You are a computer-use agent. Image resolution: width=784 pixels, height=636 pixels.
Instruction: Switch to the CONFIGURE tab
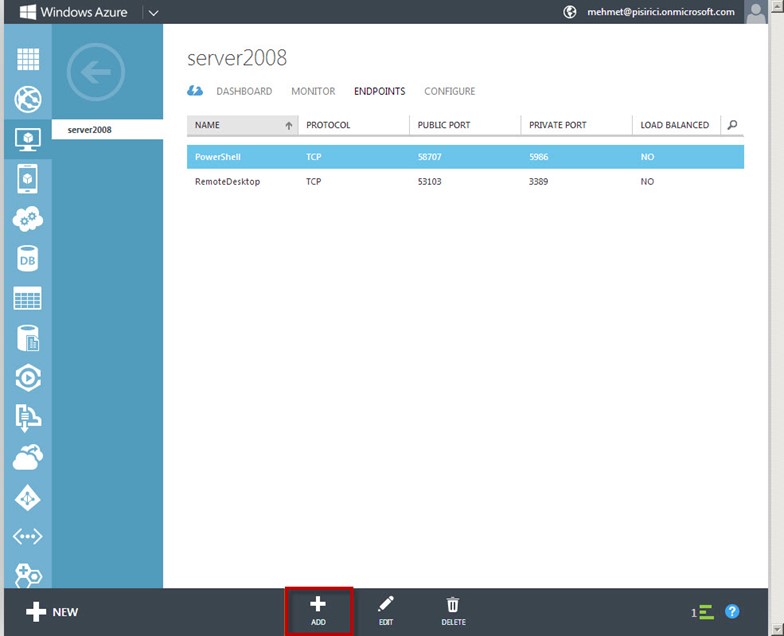coord(450,92)
